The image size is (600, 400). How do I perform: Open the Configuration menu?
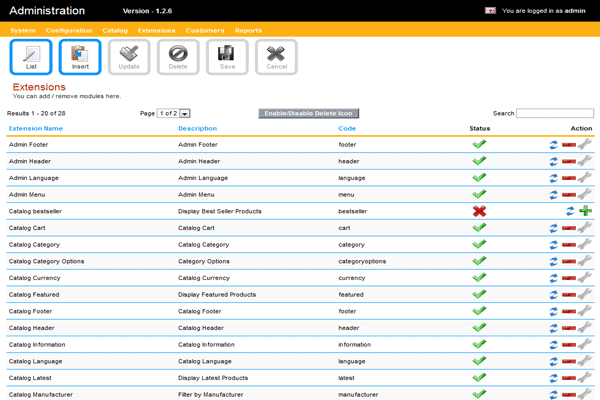point(69,31)
